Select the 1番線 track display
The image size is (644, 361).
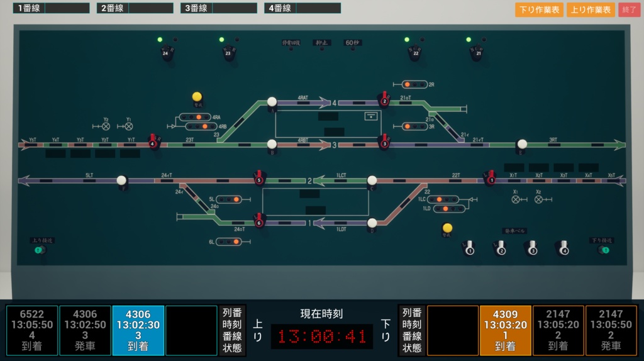52,8
